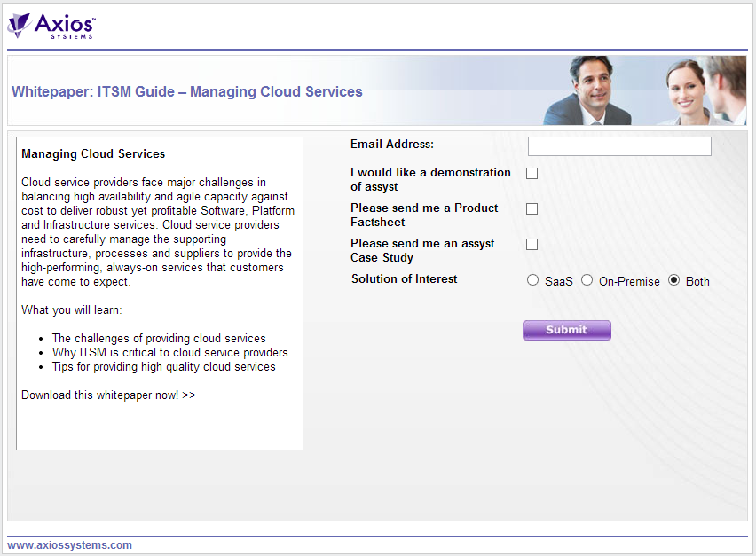Image resolution: width=756 pixels, height=556 pixels.
Task: Click the 'What you will learn:' text
Action: tap(72, 309)
